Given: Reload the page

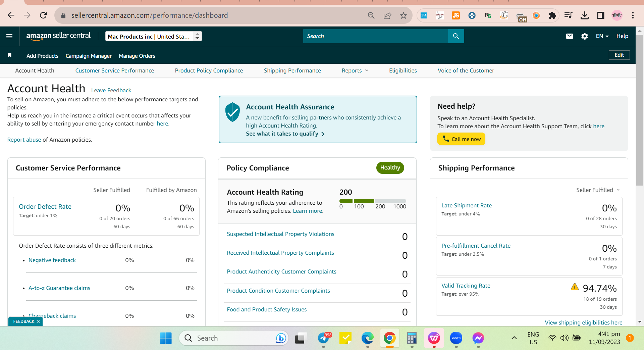Looking at the screenshot, I should [x=43, y=15].
